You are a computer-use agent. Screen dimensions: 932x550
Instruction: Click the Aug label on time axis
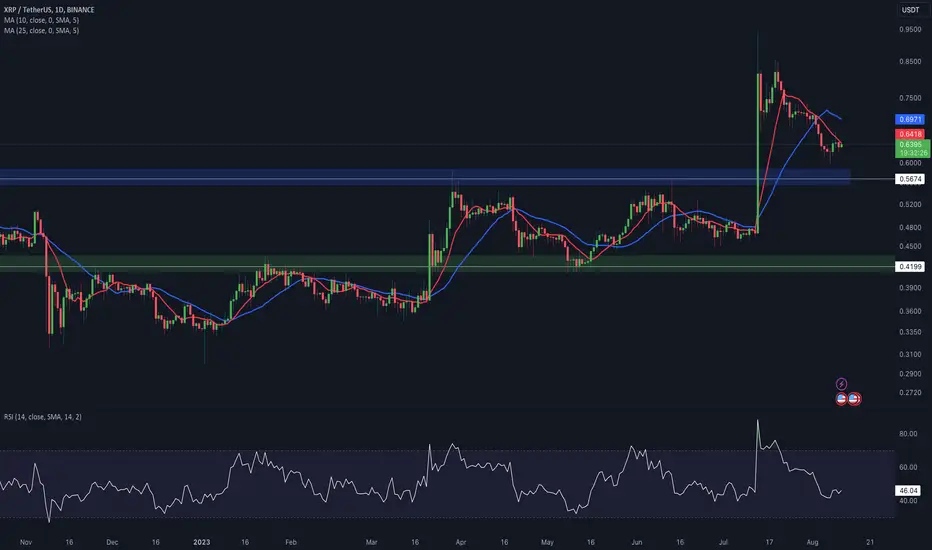(813, 542)
